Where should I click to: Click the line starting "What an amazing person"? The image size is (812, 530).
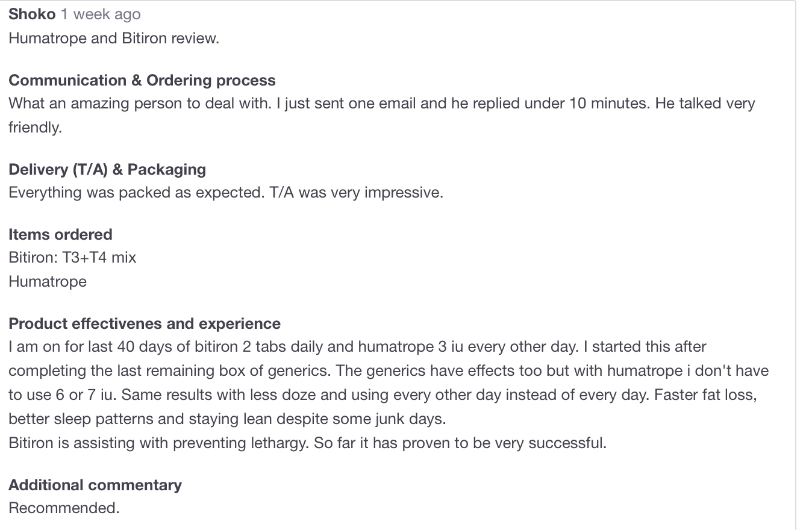381,104
